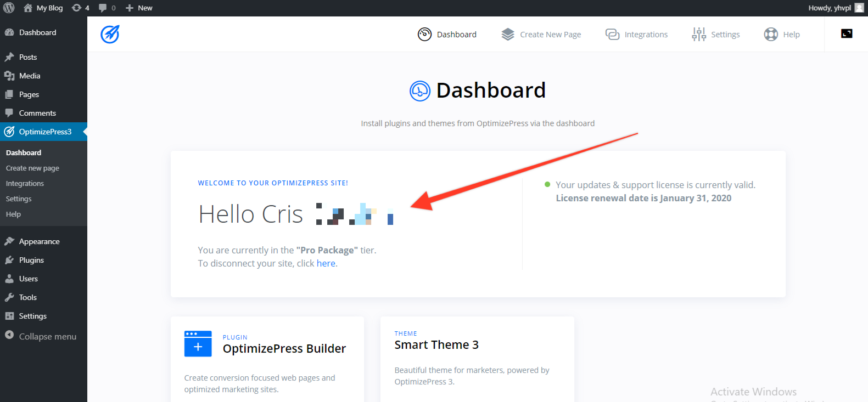
Task: Click the OptimizePress Builder title
Action: click(284, 348)
